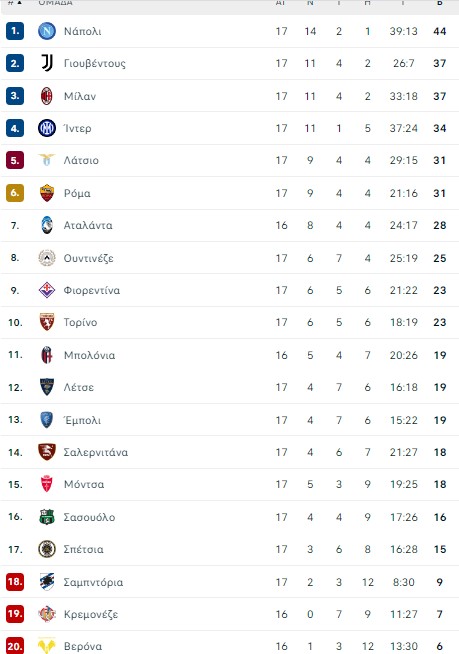
Task: Click the Napoli club crest icon
Action: [x=47, y=31]
